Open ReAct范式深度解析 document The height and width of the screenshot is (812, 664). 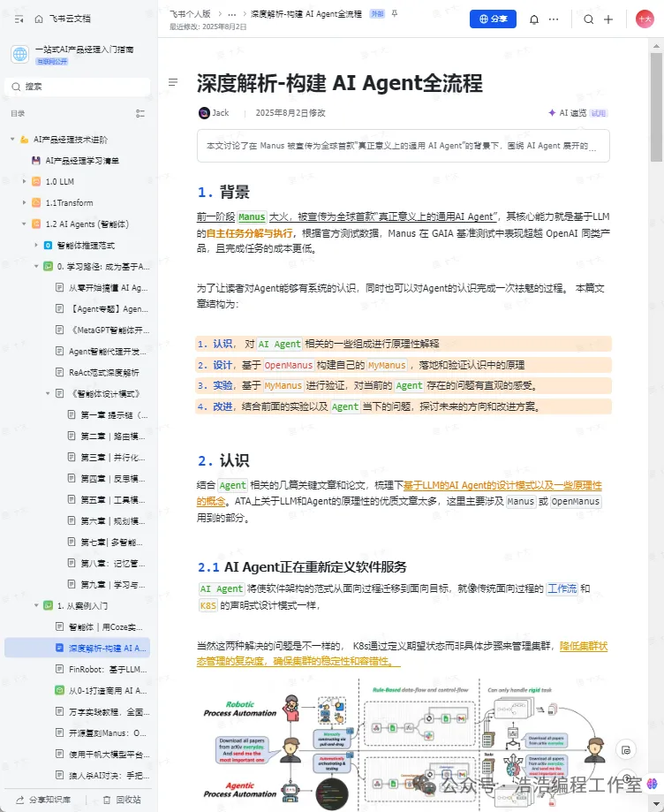[102, 373]
